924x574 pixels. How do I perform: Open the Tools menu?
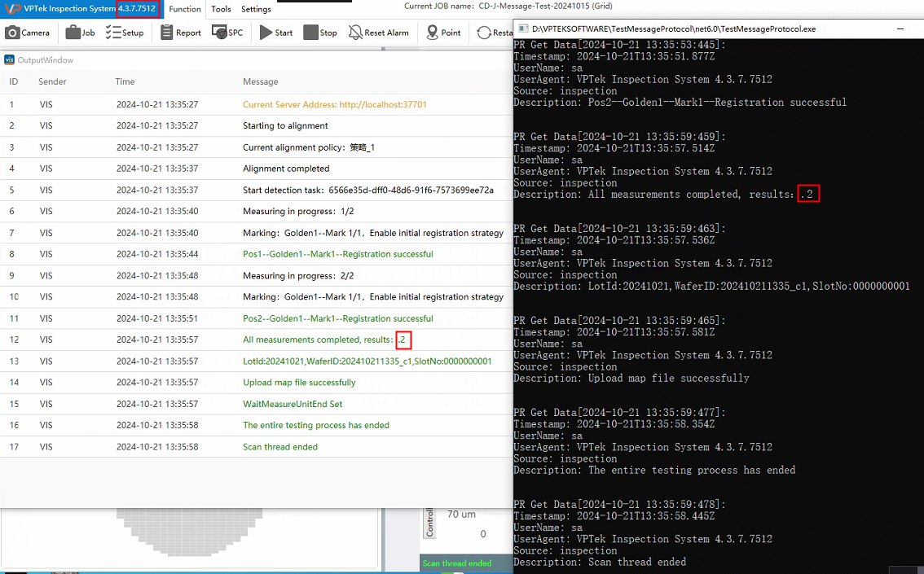(221, 9)
